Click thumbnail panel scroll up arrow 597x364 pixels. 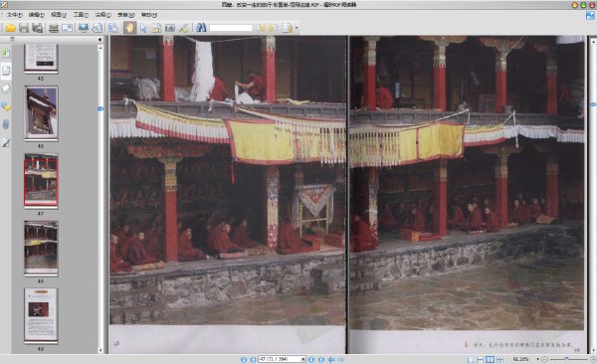click(100, 48)
